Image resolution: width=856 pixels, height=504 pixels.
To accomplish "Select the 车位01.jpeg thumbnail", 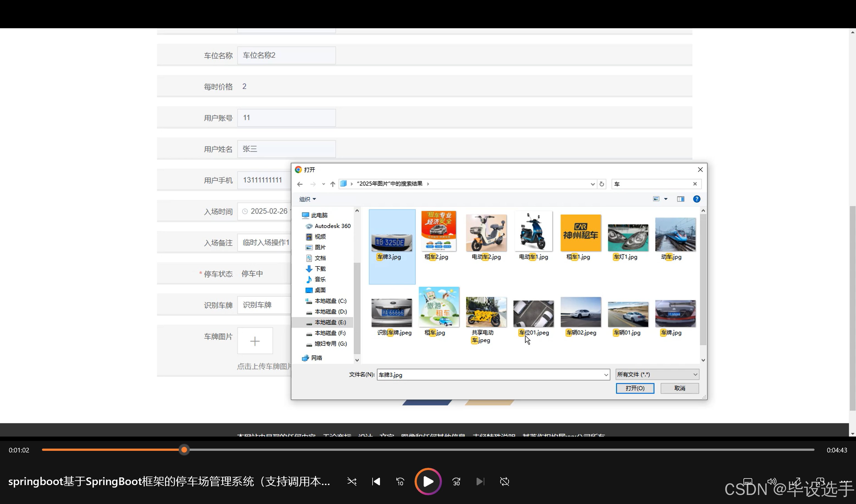I will (x=533, y=314).
